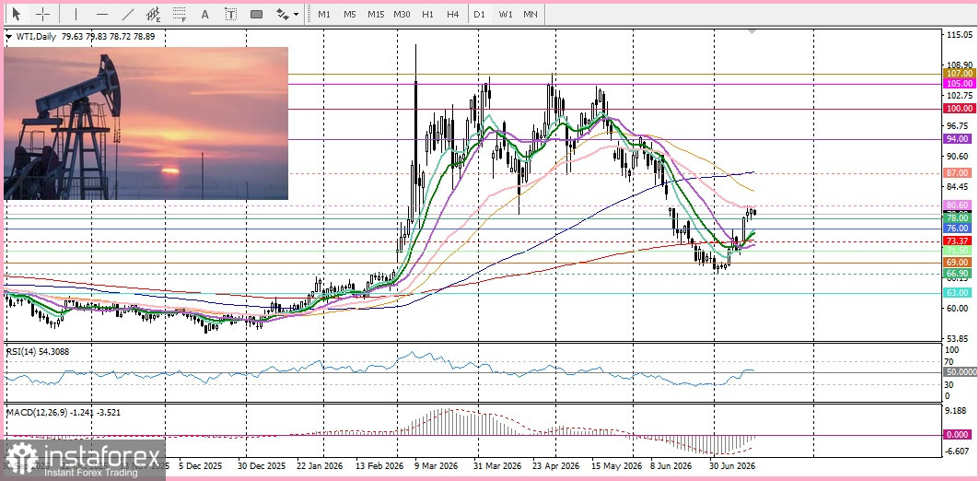Click the 30 Dec 2025 date label
The width and height of the screenshot is (980, 481).
(262, 466)
